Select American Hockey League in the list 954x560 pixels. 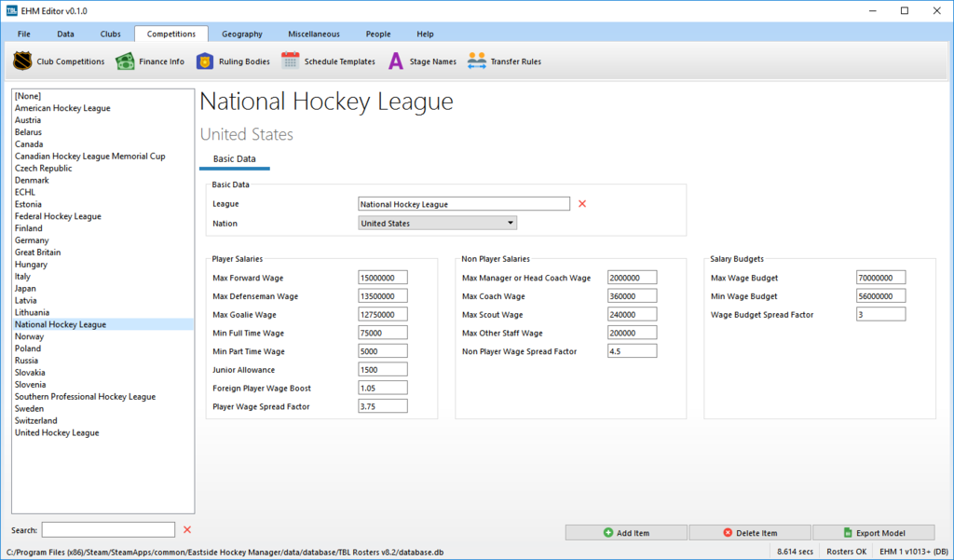click(x=102, y=108)
